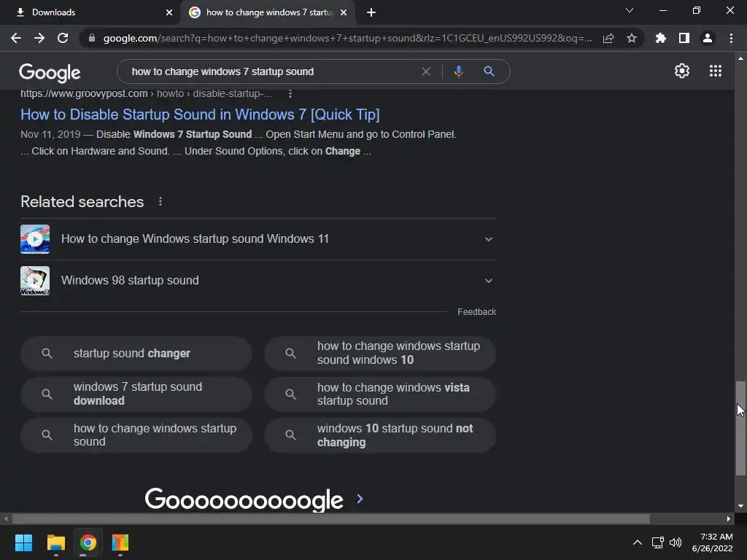
Task: Submit search with the magnifier icon
Action: point(489,71)
